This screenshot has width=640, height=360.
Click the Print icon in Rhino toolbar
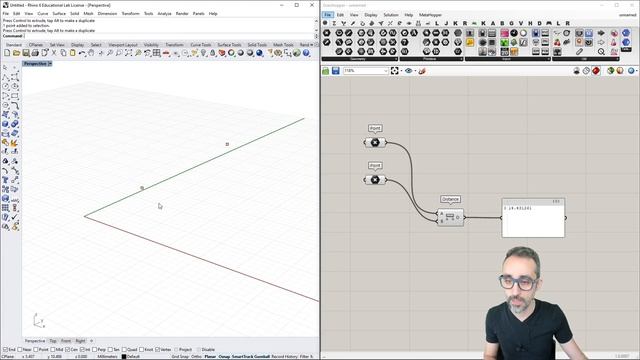[x=35, y=53]
